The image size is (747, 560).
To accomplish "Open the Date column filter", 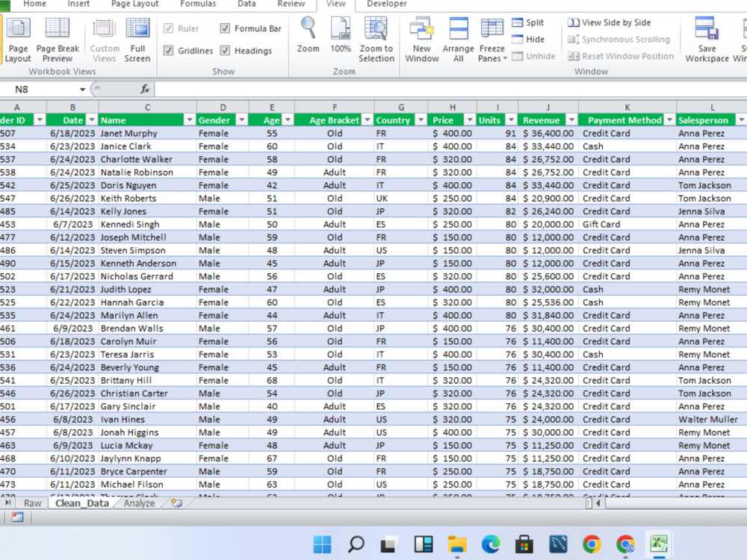I will pyautogui.click(x=91, y=120).
